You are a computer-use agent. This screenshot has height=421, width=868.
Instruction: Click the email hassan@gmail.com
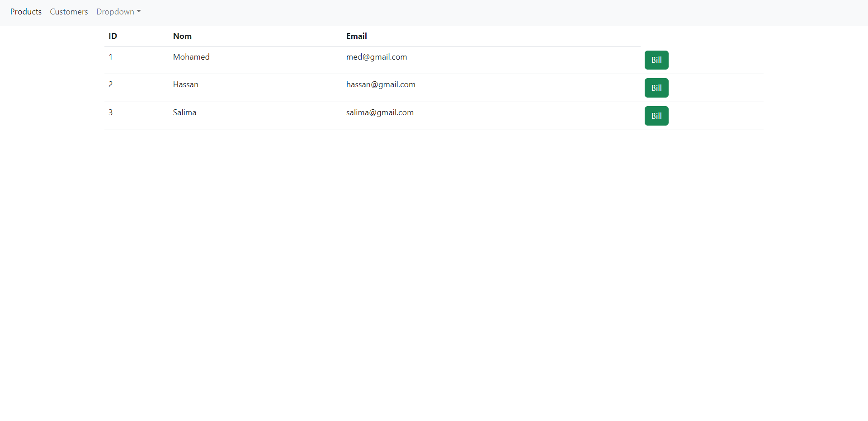point(381,84)
